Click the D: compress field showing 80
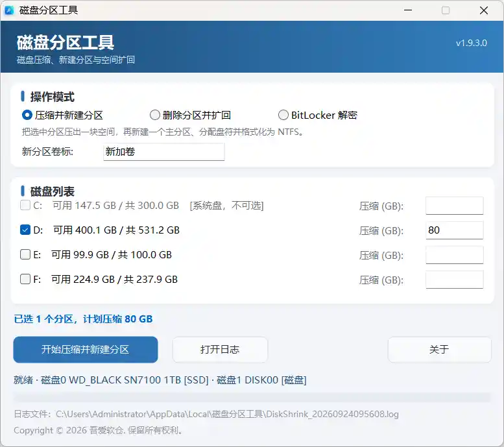The image size is (504, 447). point(455,230)
